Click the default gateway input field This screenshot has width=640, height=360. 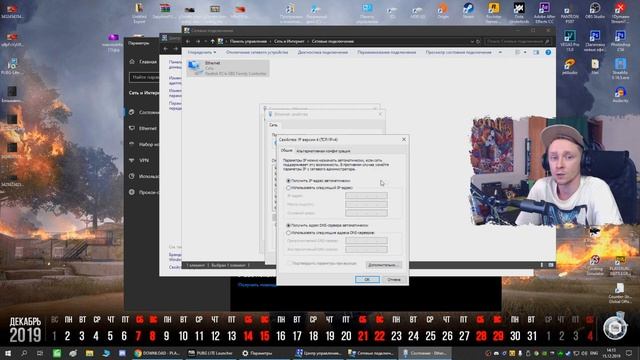point(366,213)
